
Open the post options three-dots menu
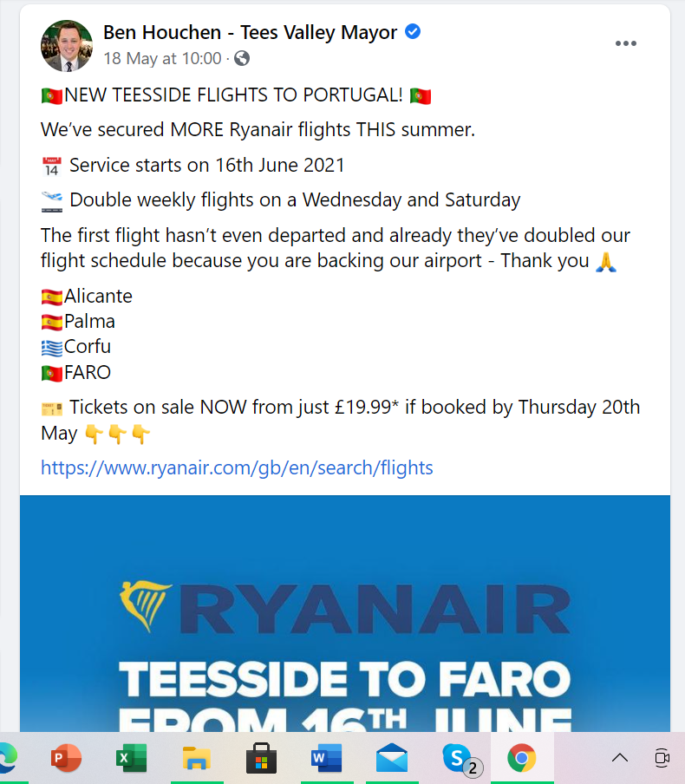[x=625, y=44]
